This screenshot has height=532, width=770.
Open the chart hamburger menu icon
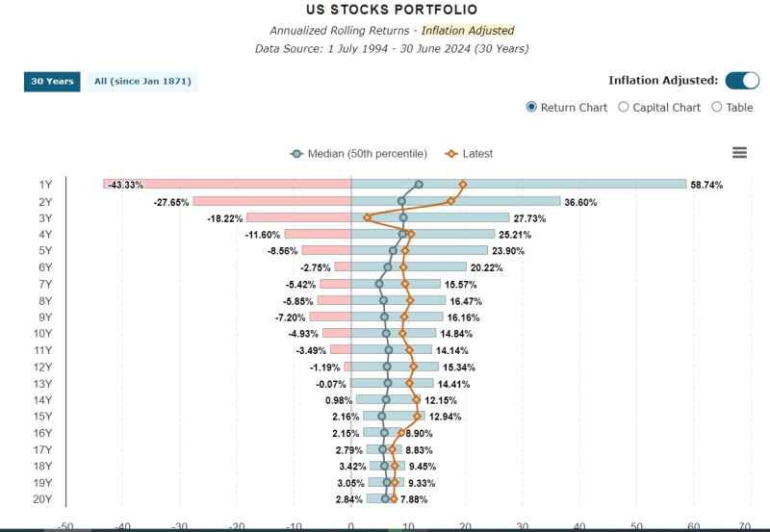click(x=739, y=153)
